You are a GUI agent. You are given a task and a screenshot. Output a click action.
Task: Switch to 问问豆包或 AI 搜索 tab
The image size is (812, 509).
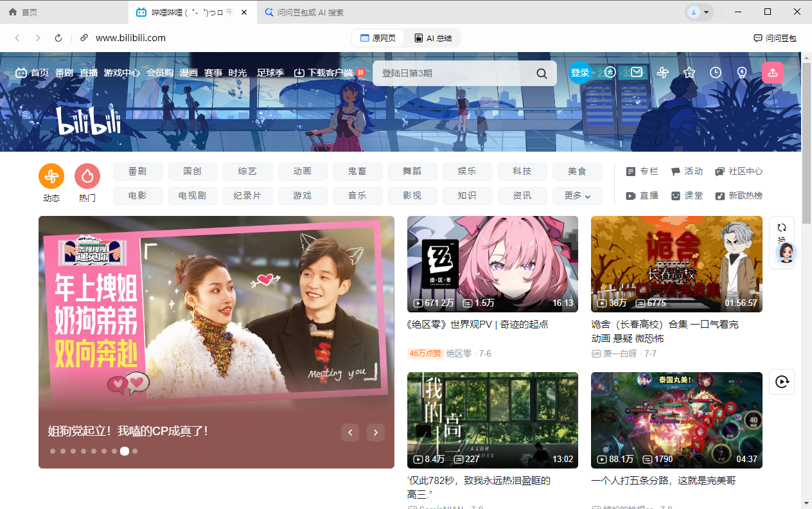321,12
